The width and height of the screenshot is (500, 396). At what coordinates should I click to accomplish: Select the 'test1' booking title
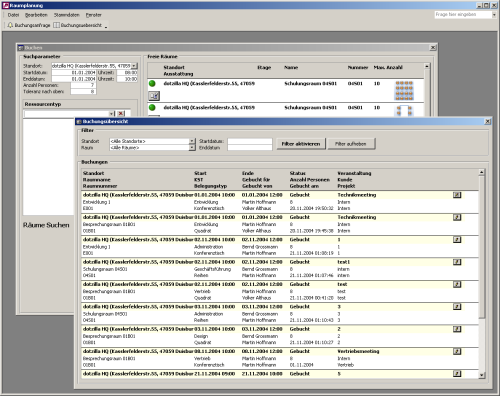click(344, 262)
